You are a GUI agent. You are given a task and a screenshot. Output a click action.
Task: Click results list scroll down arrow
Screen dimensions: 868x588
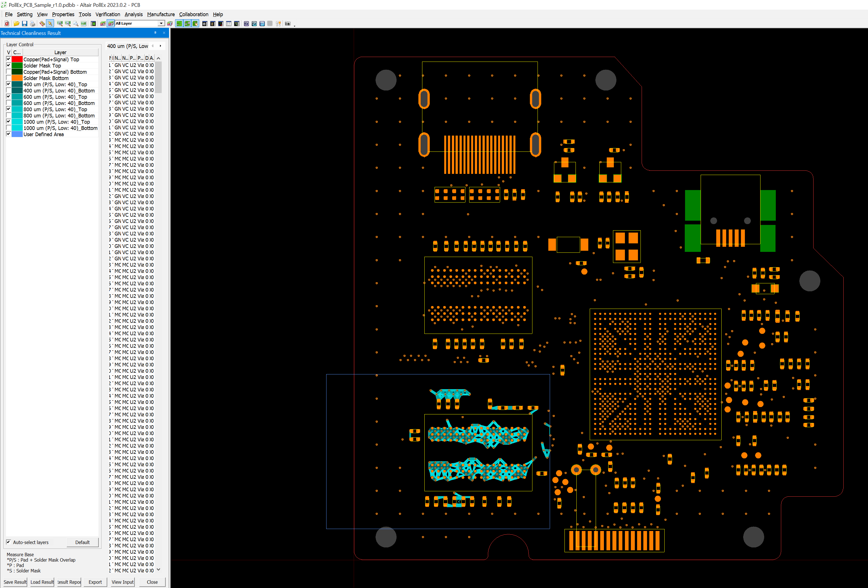[x=158, y=570]
